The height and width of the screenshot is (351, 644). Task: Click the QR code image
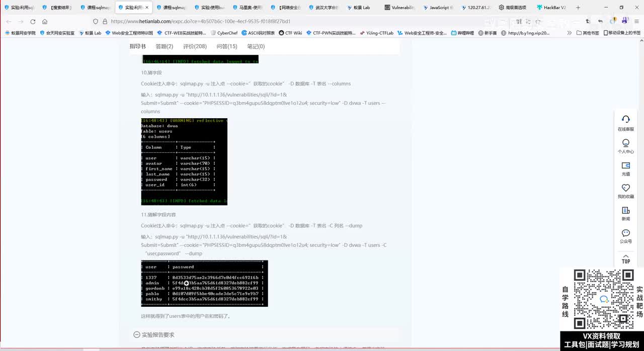(x=604, y=299)
